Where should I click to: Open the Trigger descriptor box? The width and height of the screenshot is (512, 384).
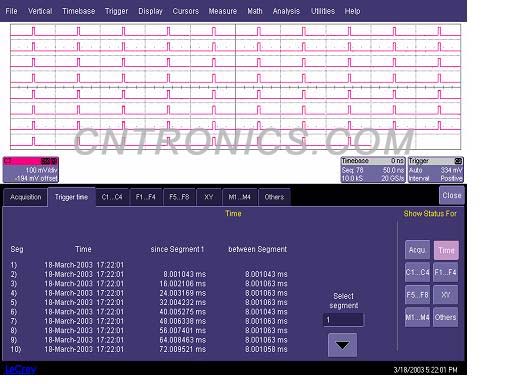click(435, 170)
